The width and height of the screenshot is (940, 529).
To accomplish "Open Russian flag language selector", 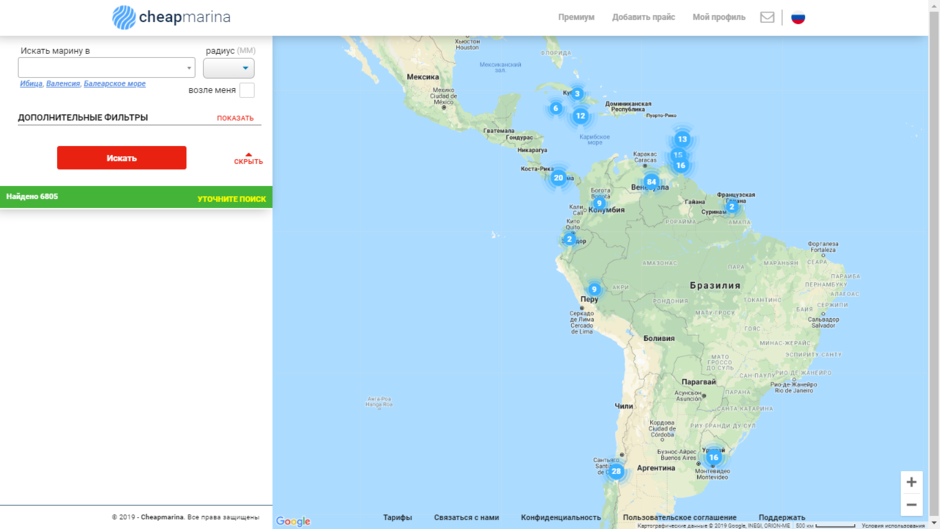I will [x=798, y=17].
